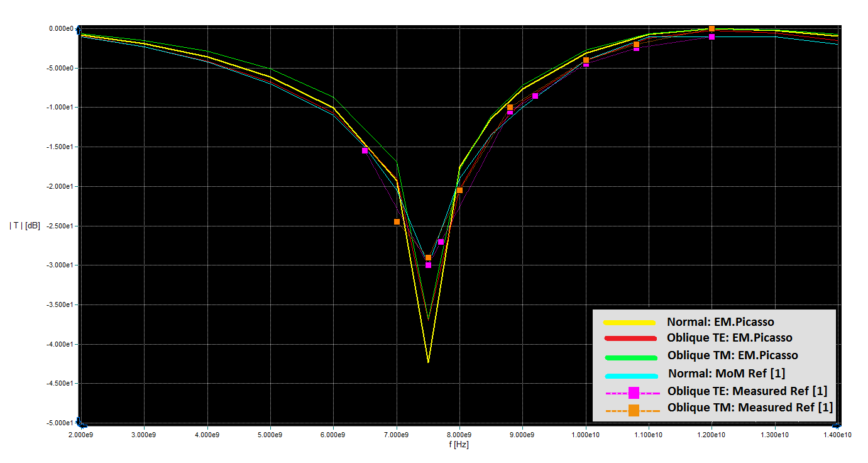Viewport: 868px width, 463px height.
Task: Click the blue axis handle at the top-left corner
Action: click(x=79, y=29)
